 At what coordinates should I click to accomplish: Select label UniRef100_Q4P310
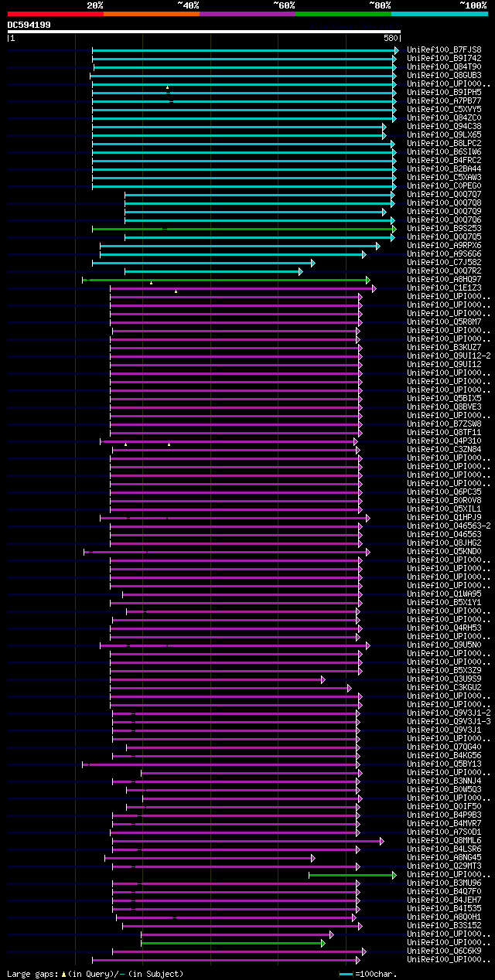(444, 441)
